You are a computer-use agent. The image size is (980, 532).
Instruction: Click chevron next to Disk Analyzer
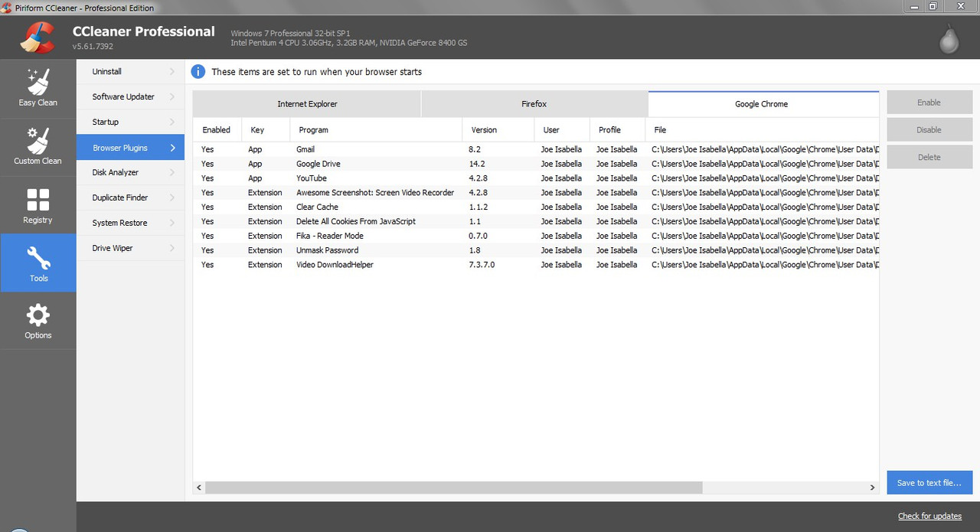172,172
